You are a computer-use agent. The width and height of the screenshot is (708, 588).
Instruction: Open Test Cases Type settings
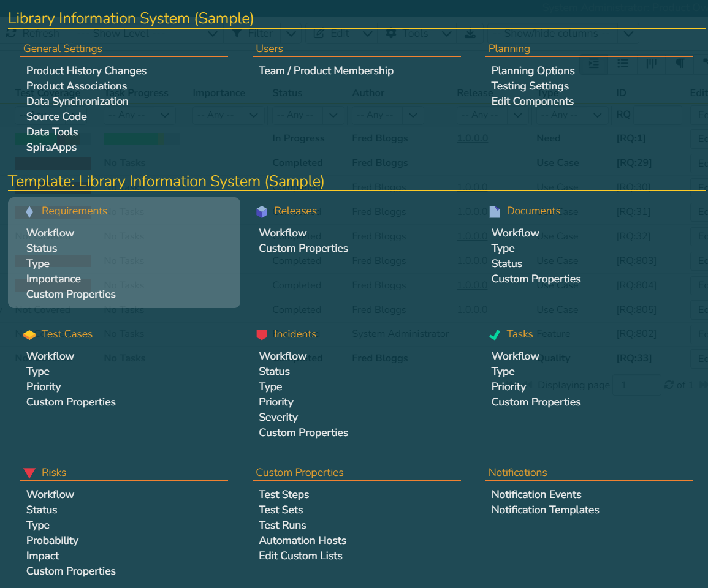[x=38, y=371]
